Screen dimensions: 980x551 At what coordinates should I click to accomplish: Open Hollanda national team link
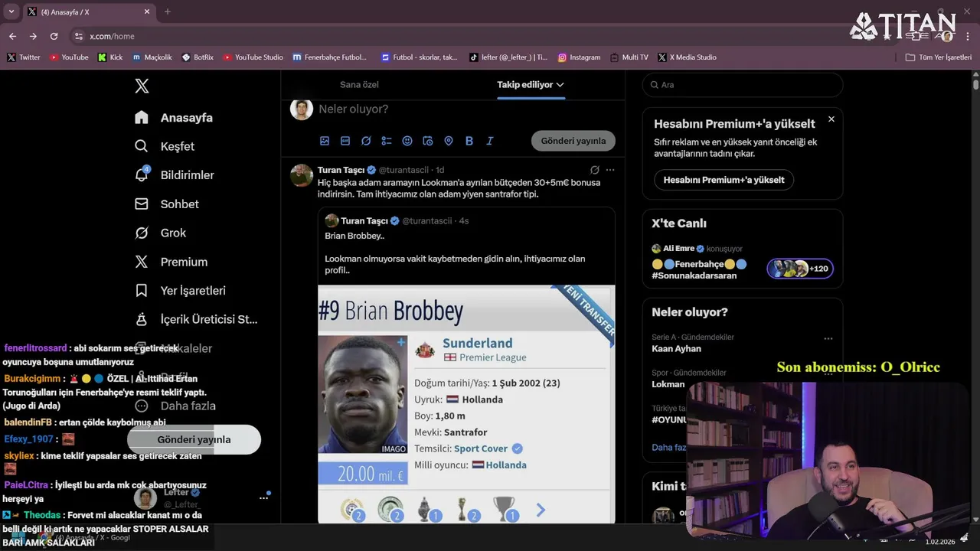[505, 465]
